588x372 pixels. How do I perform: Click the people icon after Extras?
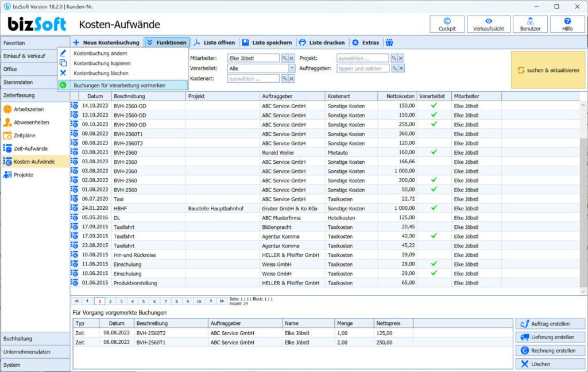click(x=389, y=43)
